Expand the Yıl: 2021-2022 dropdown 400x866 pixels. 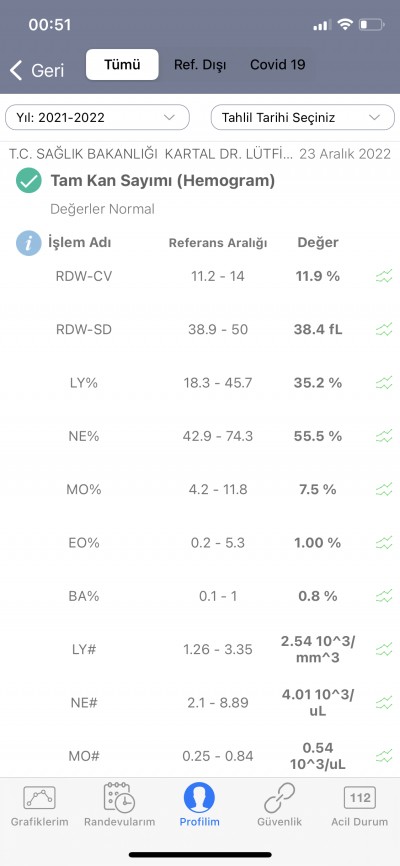point(97,117)
